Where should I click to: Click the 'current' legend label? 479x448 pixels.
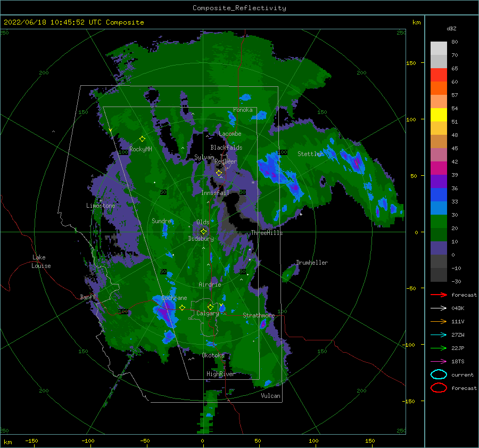pos(463,375)
